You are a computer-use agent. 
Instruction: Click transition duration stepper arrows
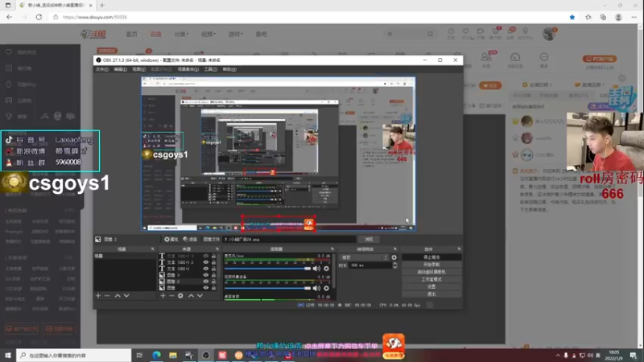click(394, 265)
